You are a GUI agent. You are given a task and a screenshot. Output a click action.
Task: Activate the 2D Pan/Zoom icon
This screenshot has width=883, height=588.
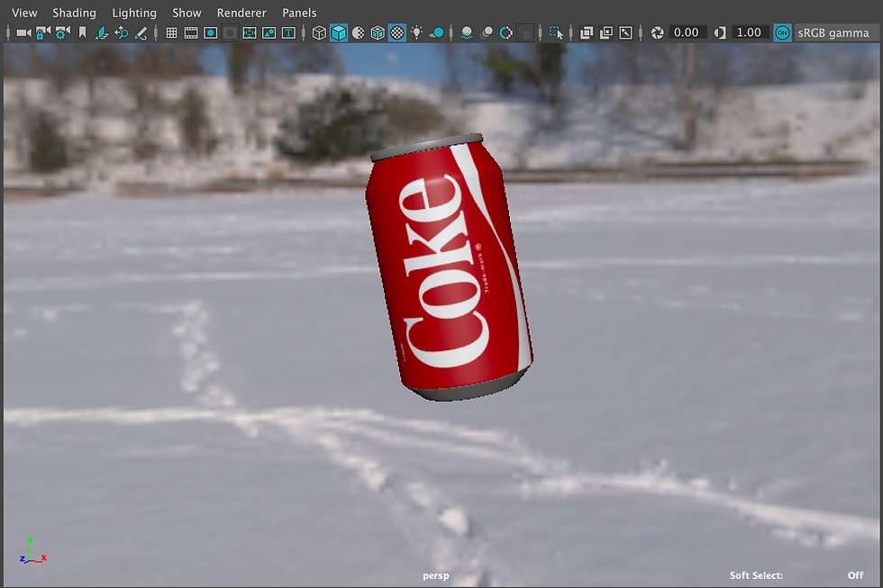coord(121,32)
